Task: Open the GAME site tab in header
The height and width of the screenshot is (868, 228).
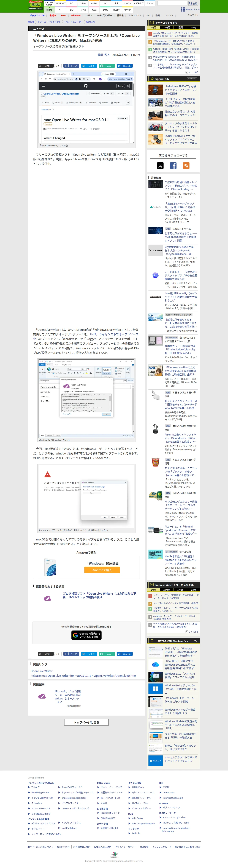Action: tap(105, 10)
